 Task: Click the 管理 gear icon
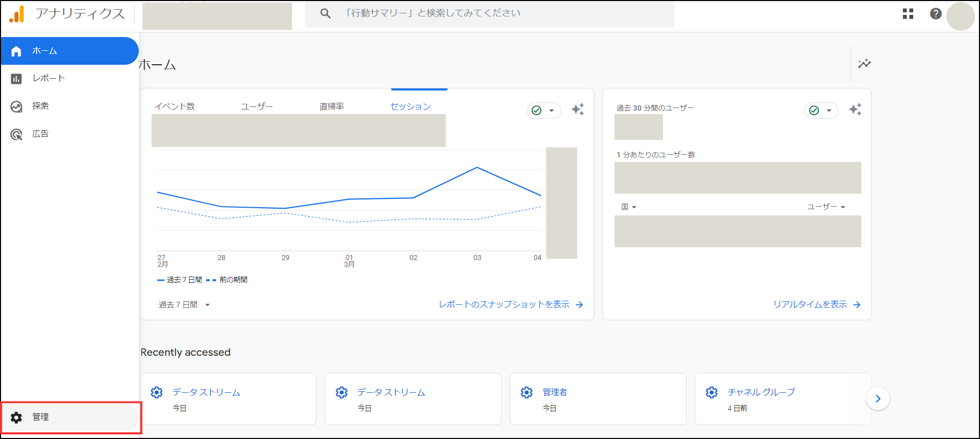[16, 417]
